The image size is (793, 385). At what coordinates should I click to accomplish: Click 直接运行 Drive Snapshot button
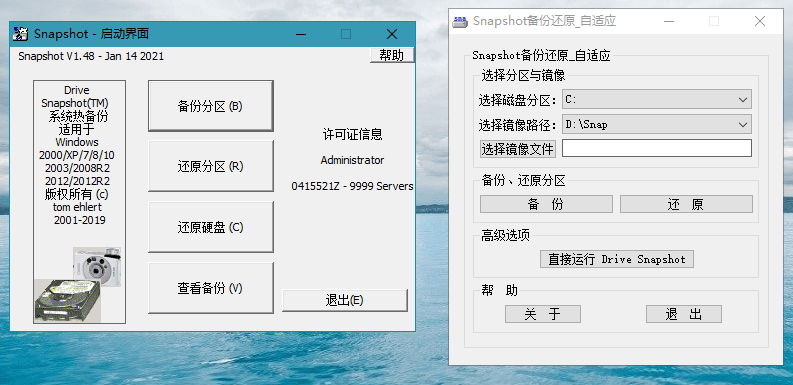(616, 259)
